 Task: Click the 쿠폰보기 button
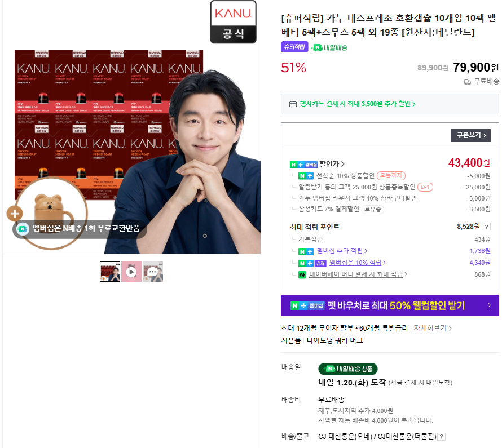pos(471,135)
